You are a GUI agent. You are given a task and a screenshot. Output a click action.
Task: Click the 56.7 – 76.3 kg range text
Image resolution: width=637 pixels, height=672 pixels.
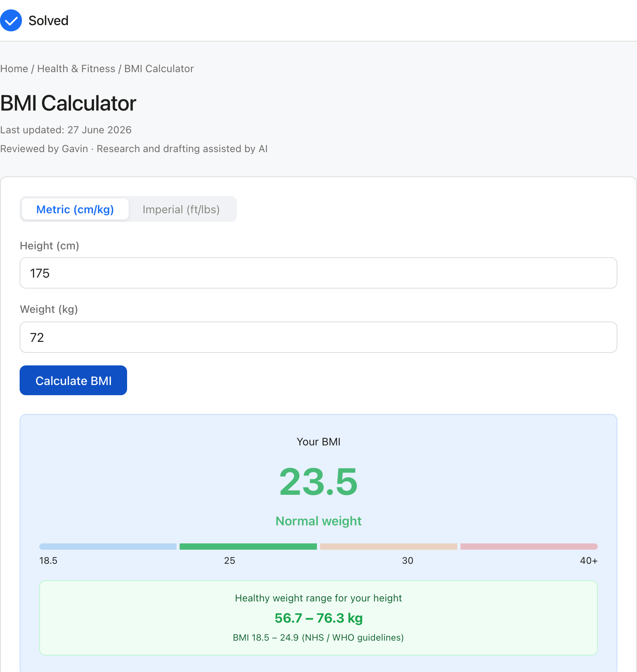tap(318, 618)
